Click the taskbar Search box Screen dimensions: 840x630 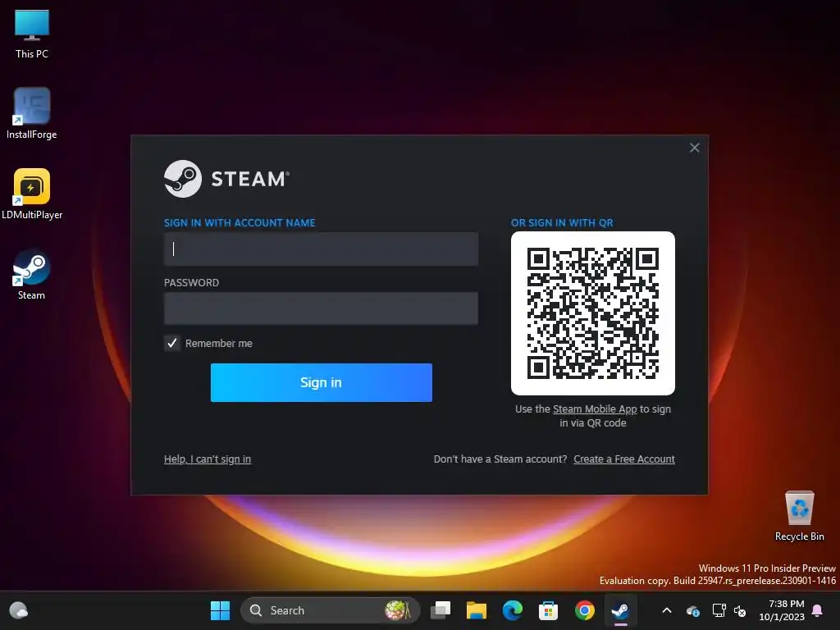pyautogui.click(x=330, y=610)
